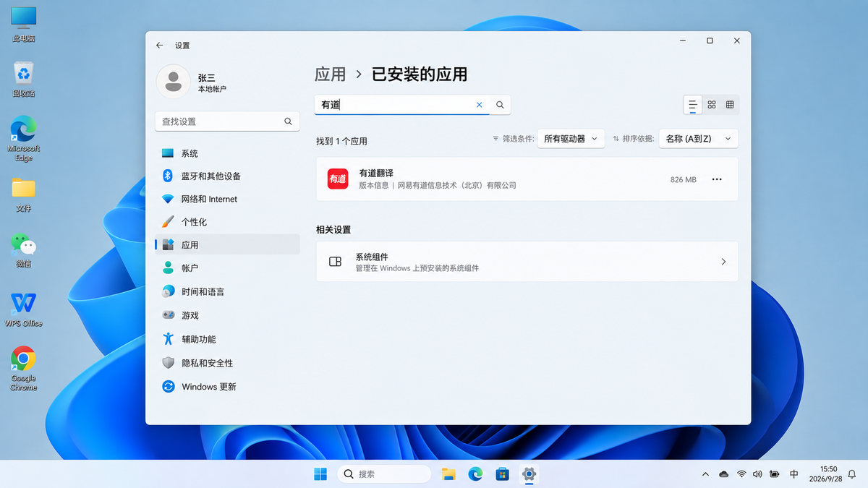Screen dimensions: 868x488
Task: Click the volume speaker tray icon
Action: (x=757, y=474)
